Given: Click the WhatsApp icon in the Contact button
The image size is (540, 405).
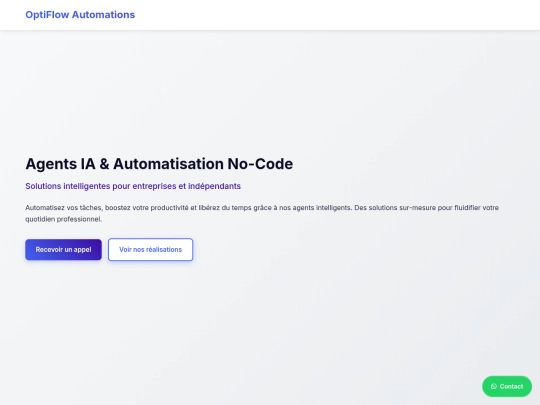Looking at the screenshot, I should coord(494,386).
